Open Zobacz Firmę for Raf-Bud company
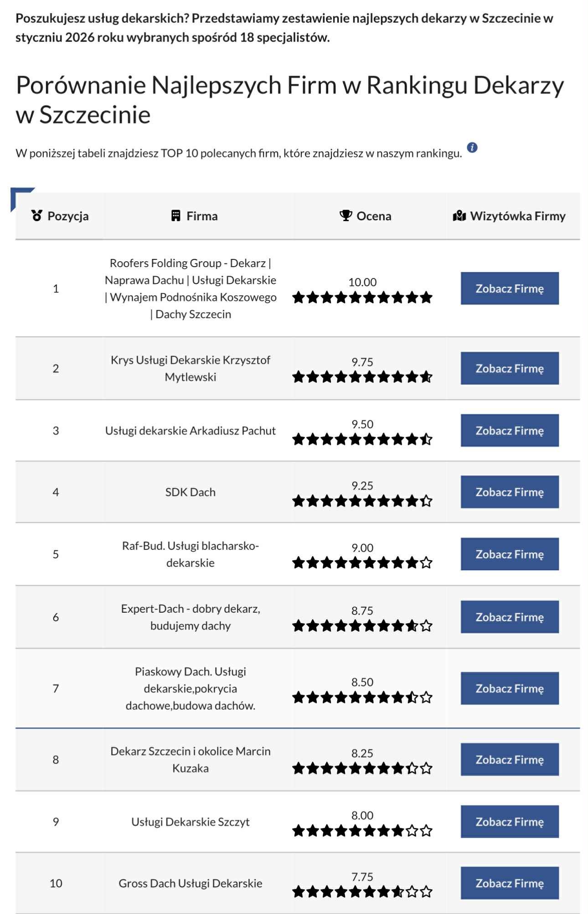 click(509, 554)
